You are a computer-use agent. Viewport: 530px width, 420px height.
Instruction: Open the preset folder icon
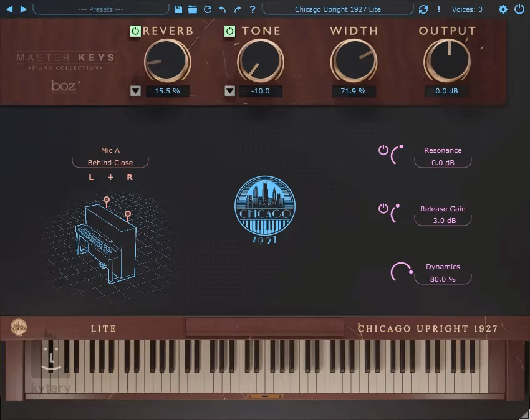(x=193, y=9)
